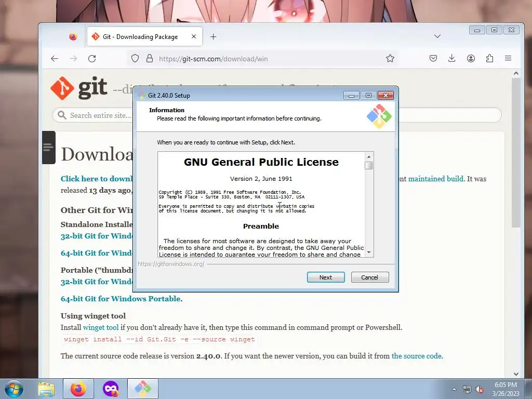Click the muted volume tray icon
The image size is (532, 399).
pyautogui.click(x=480, y=390)
